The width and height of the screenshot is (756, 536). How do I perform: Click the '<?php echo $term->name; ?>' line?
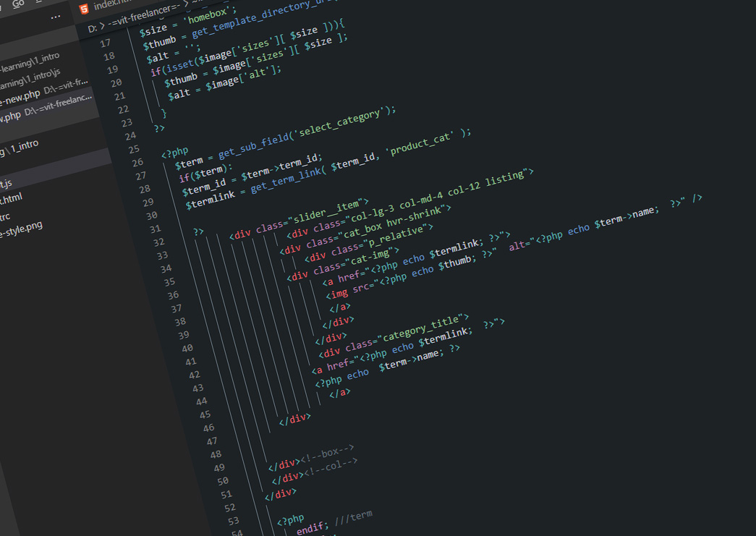tap(388, 365)
